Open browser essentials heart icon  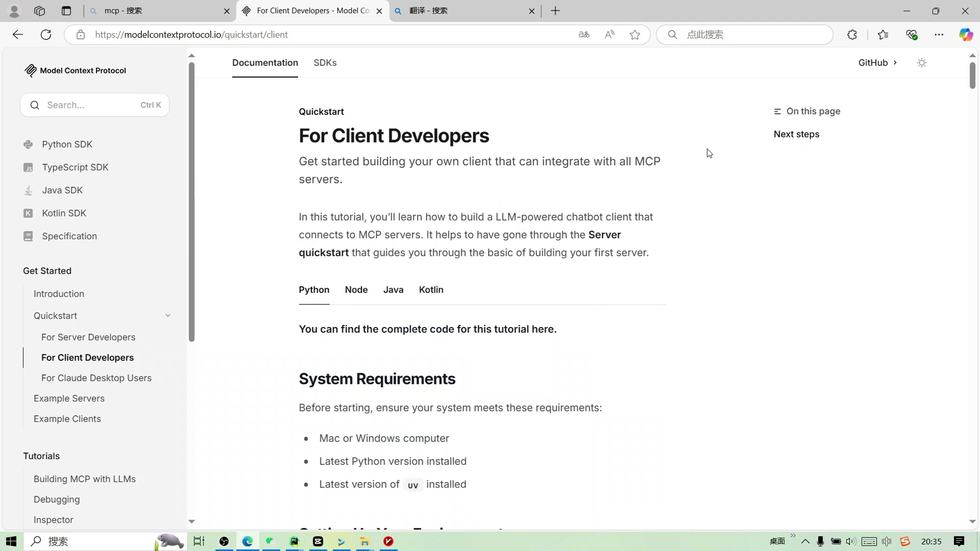[912, 35]
